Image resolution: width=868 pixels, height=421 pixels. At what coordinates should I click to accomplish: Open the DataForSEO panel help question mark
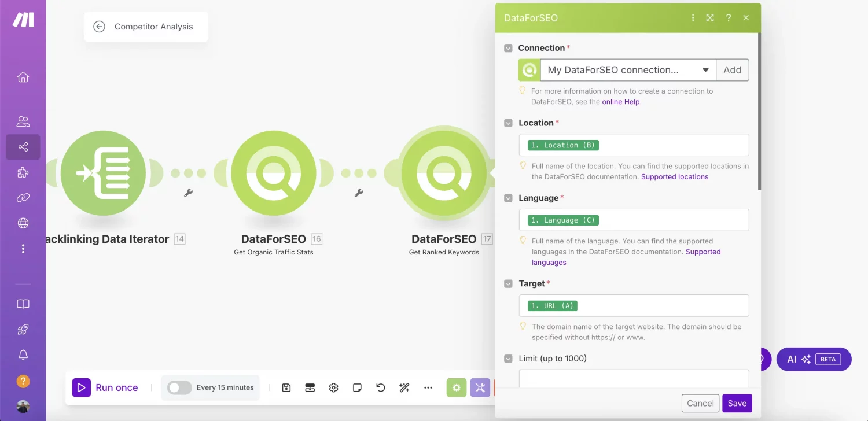729,18
